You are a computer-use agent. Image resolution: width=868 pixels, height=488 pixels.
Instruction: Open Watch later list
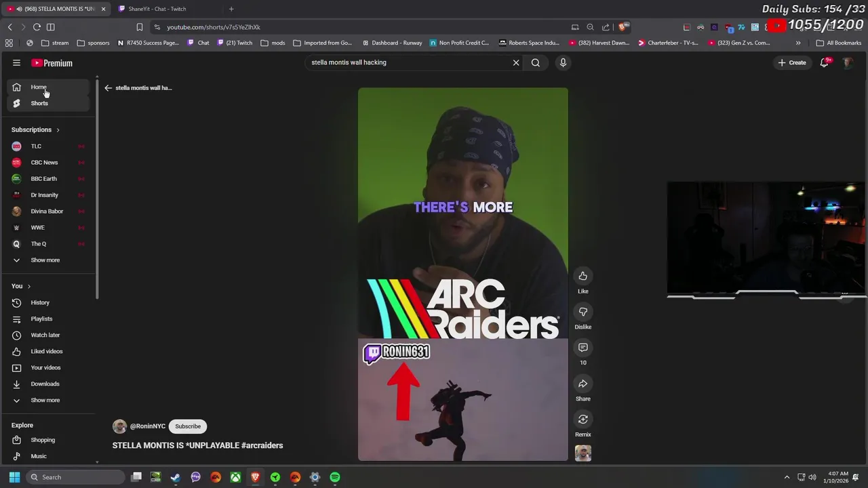45,335
